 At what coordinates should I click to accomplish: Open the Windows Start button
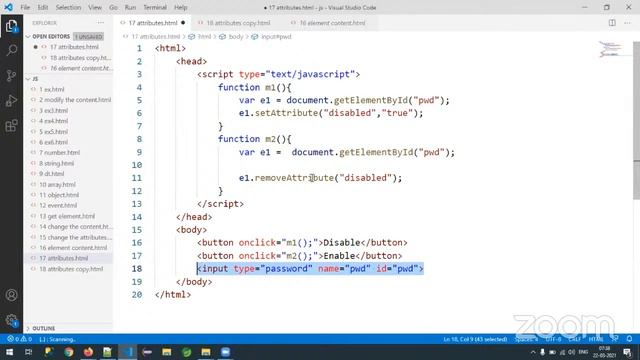point(9,352)
